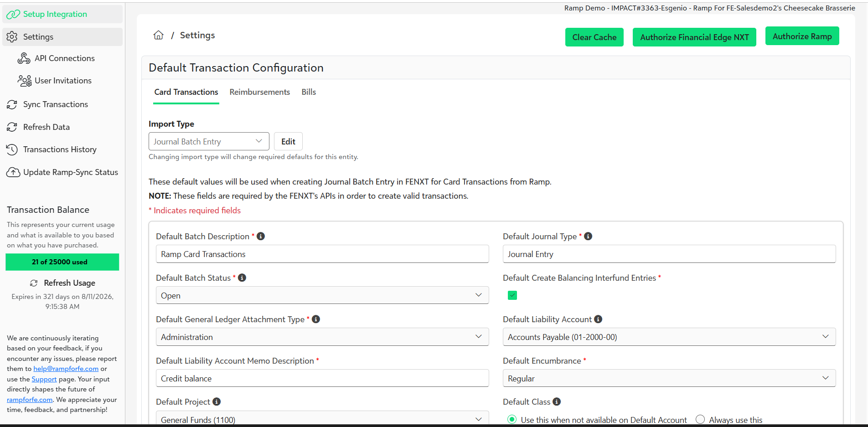Click the Authorize Ramp button
This screenshot has width=868, height=427.
[x=802, y=36]
